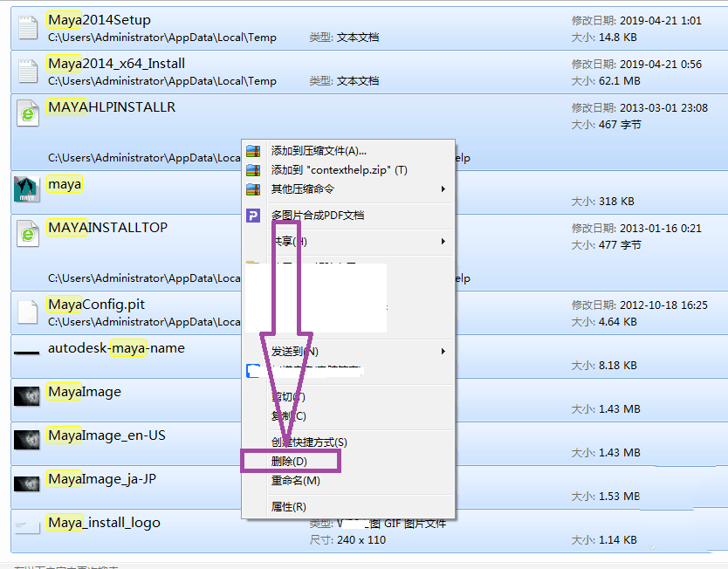Open the 共享(H) submenu entry

coord(347,242)
